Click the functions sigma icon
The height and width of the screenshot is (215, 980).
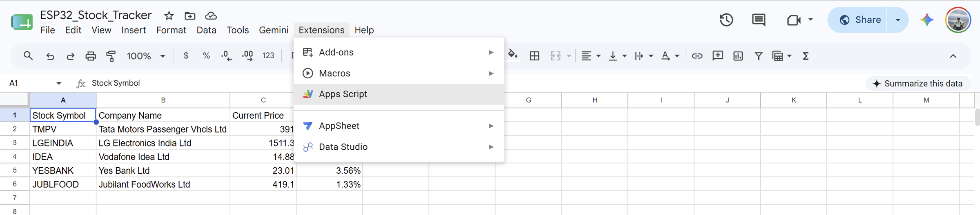[806, 56]
